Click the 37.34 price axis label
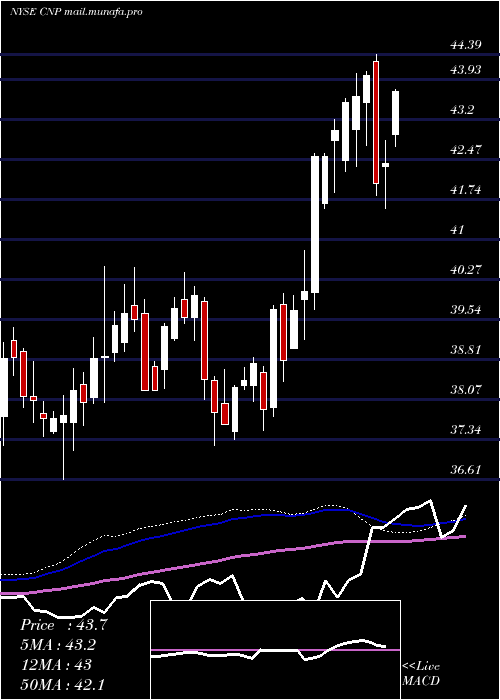Viewport: 500px width, 700px height. [x=465, y=430]
